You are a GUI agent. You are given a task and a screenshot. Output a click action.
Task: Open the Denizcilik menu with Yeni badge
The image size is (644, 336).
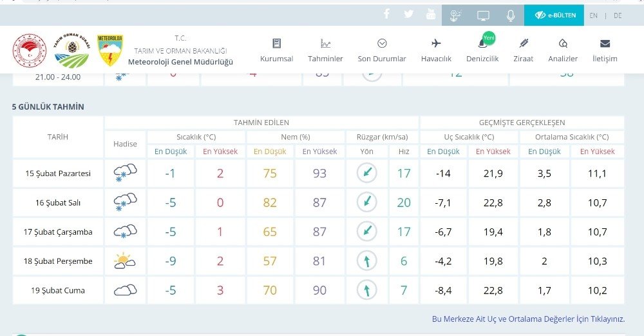482,50
